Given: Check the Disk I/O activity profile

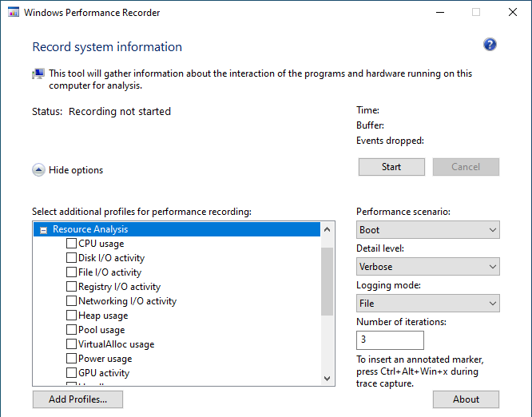Looking at the screenshot, I should coord(72,258).
